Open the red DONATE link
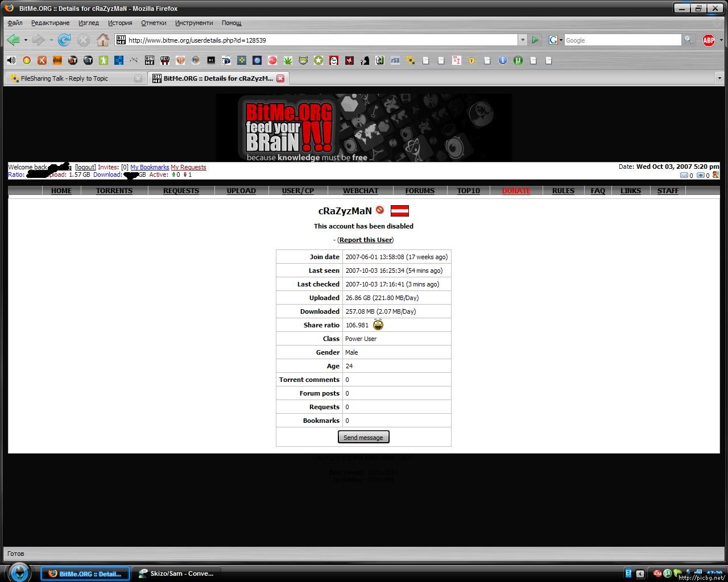This screenshot has height=582, width=728. tap(516, 191)
